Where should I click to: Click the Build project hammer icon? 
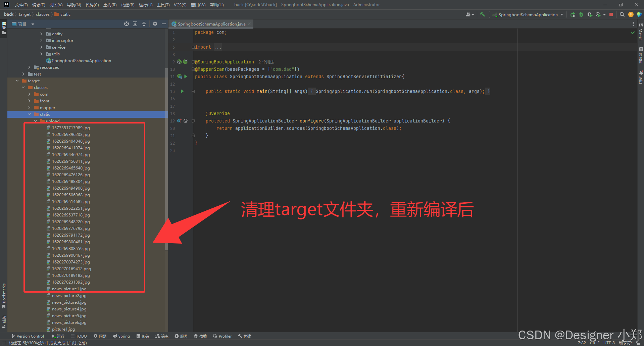point(482,14)
